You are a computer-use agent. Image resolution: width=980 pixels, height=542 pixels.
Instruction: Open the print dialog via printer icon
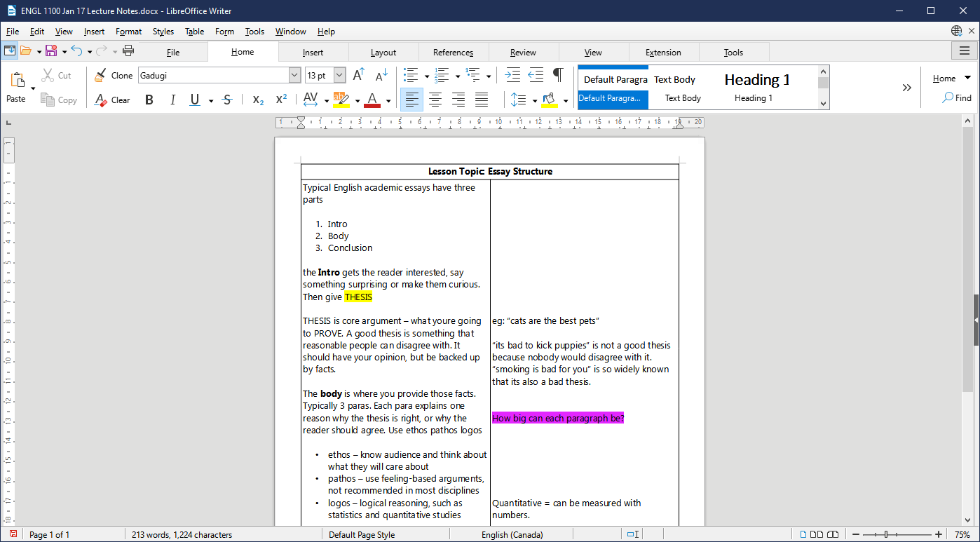(128, 50)
